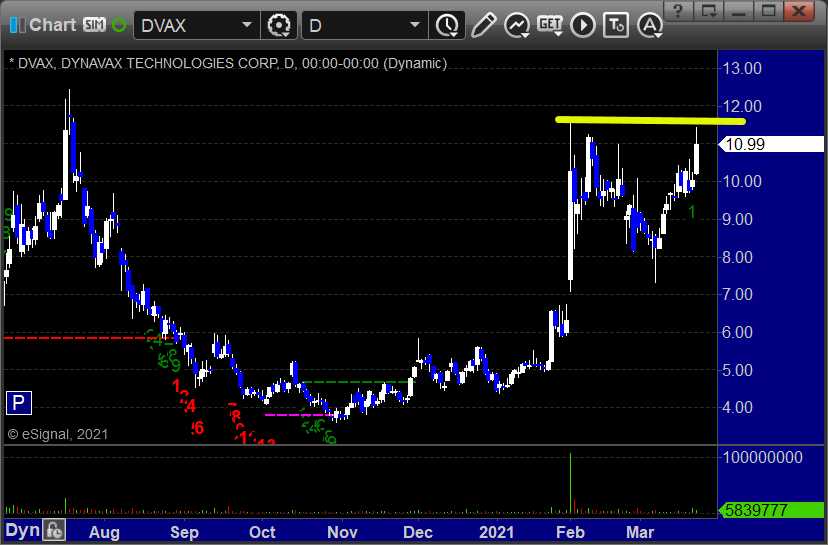
Task: Open the alerts circled-A icon menu
Action: (x=650, y=25)
